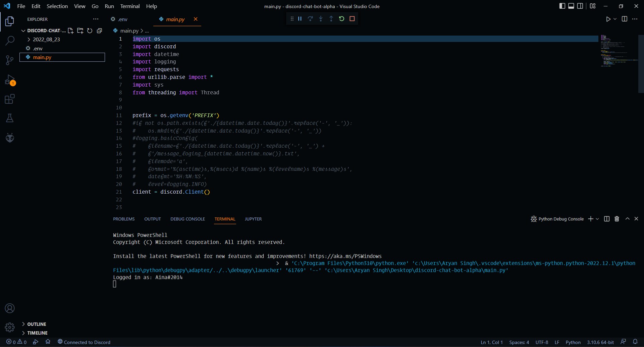Screen dimensions: 644x347
Task: Step over in the debug toolbar
Action: pyautogui.click(x=310, y=19)
